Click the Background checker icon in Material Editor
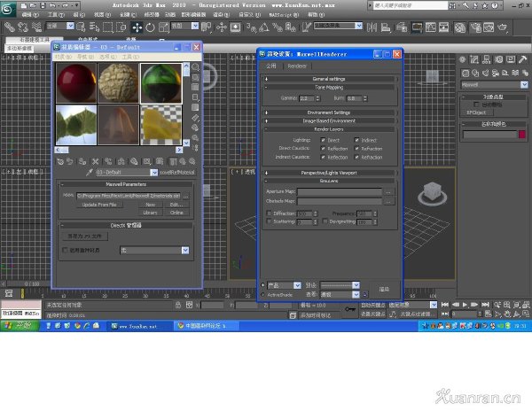The height and width of the screenshot is (411, 532). click(195, 87)
